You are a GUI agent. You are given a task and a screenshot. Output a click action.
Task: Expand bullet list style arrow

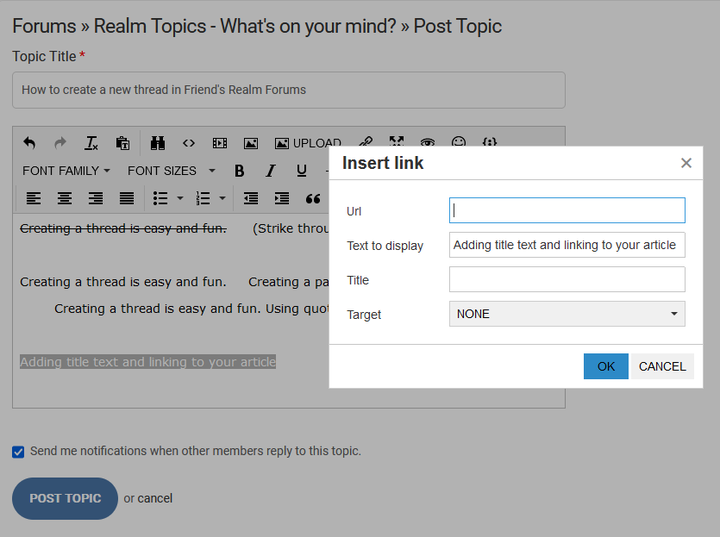click(180, 198)
